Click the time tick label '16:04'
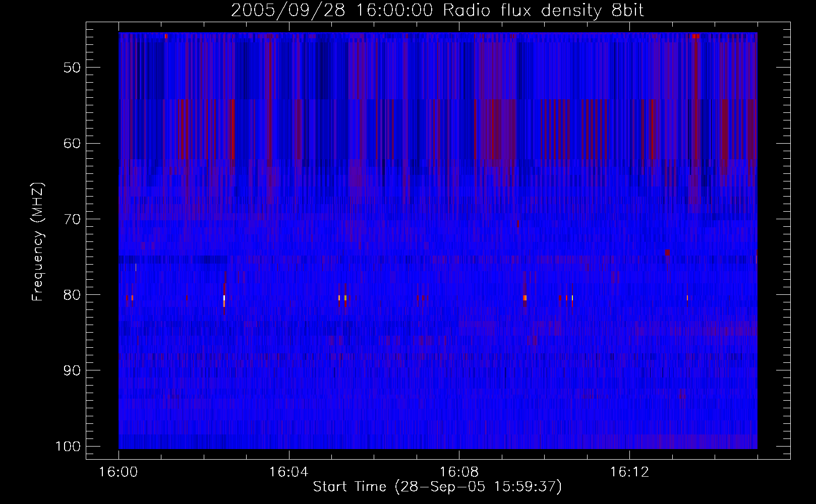This screenshot has height=504, width=816. coord(289,472)
